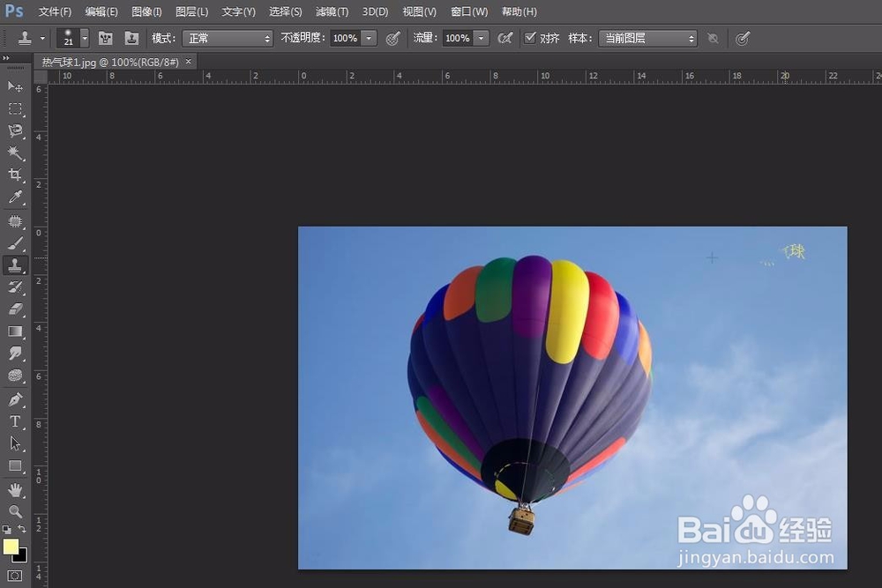Click the Photoshop Ps logo
Screen dimensions: 882x588
tap(14, 11)
